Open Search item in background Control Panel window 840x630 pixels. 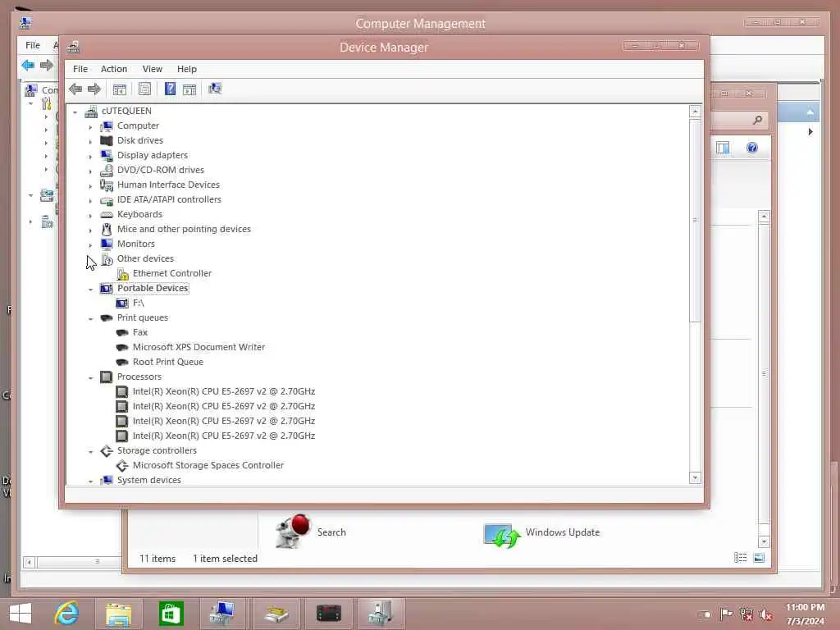tap(311, 532)
